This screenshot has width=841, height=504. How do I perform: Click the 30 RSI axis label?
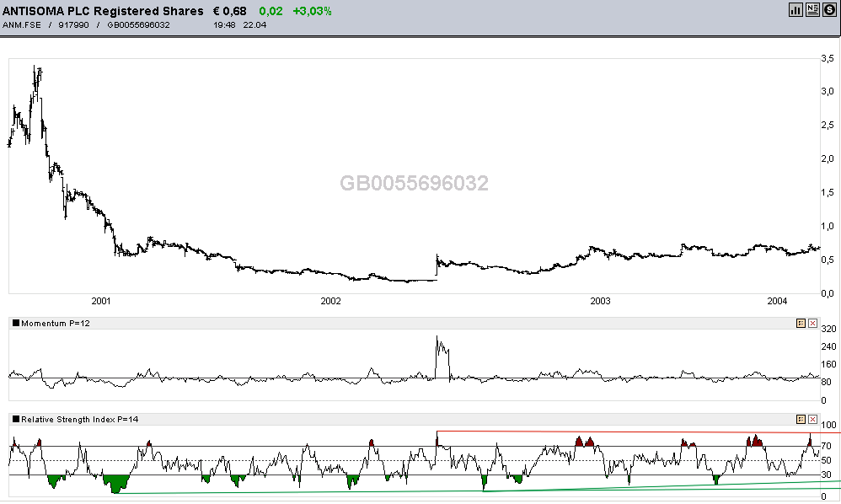tap(826, 475)
